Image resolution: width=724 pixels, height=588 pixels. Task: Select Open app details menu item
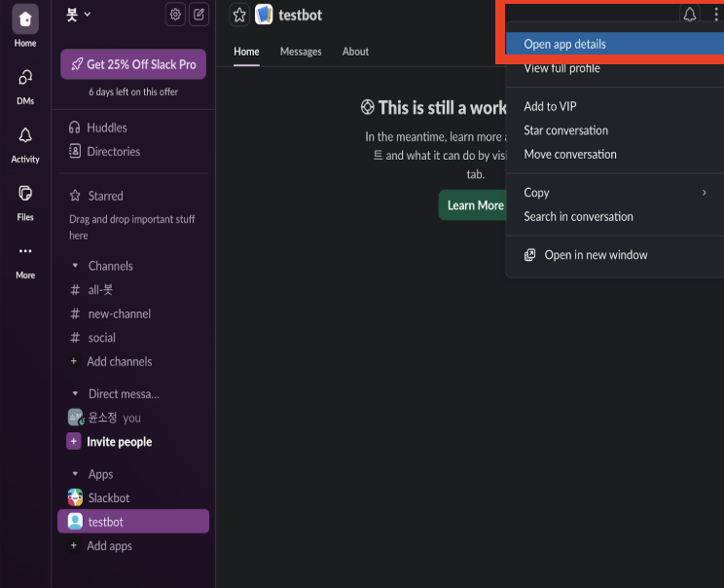(615, 44)
